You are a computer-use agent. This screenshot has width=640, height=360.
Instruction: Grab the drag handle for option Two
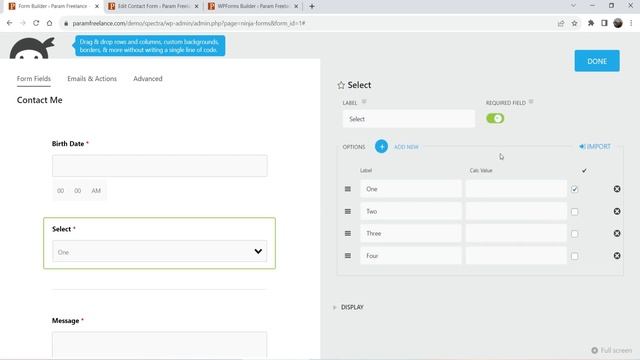[x=348, y=211]
